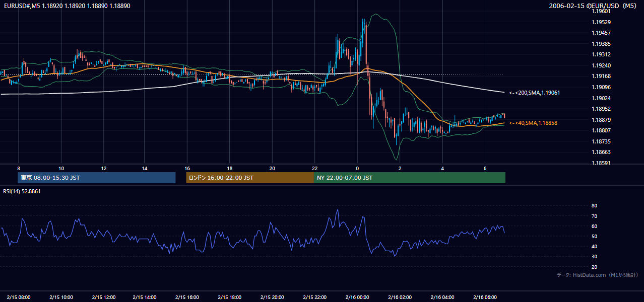Click the RSI 50 level label

(x=594, y=236)
